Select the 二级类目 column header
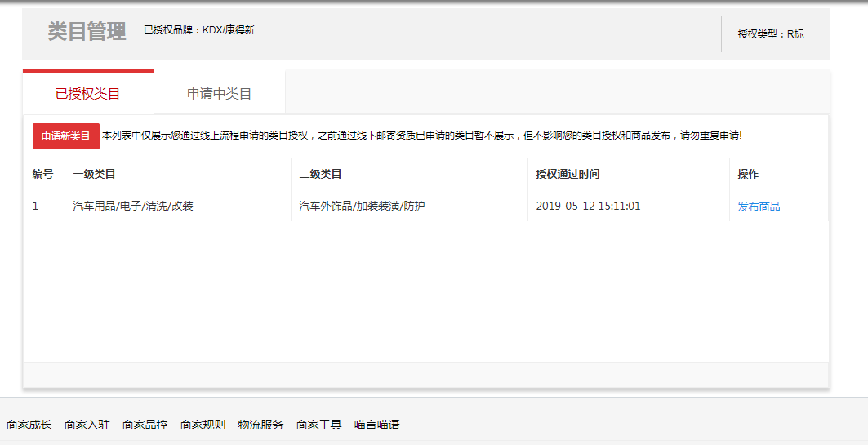This screenshot has height=445, width=868. (x=409, y=174)
